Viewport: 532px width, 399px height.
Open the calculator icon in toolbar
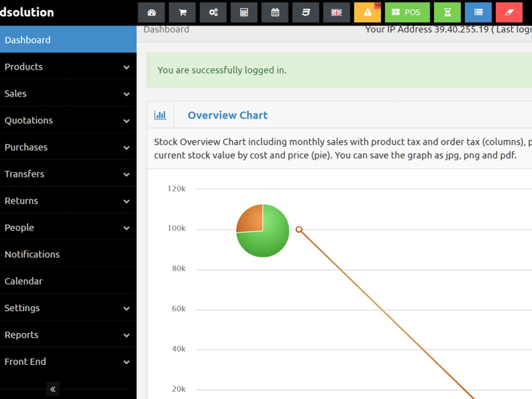[244, 13]
